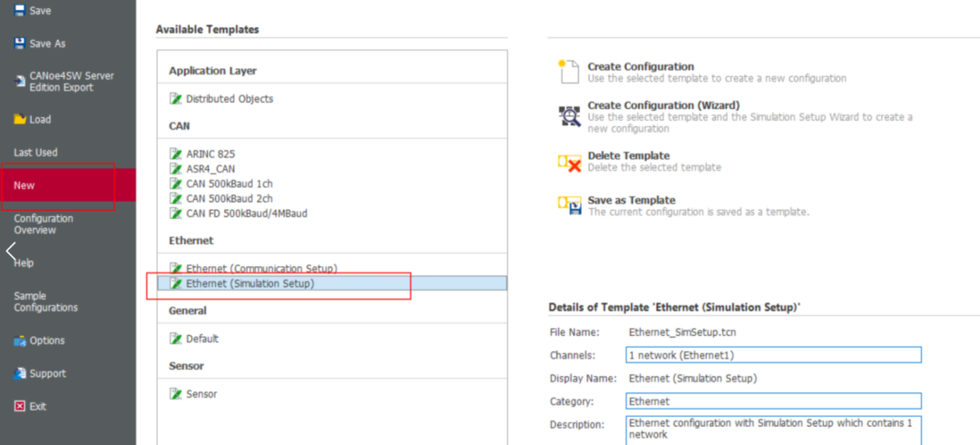Click the icon beside Ethernet (Communication Setup)

click(176, 268)
